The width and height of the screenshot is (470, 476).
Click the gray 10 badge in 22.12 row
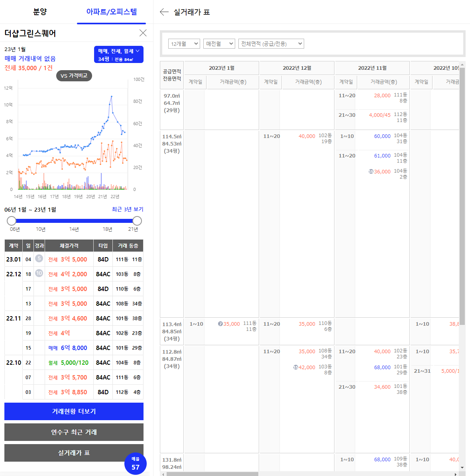point(39,273)
